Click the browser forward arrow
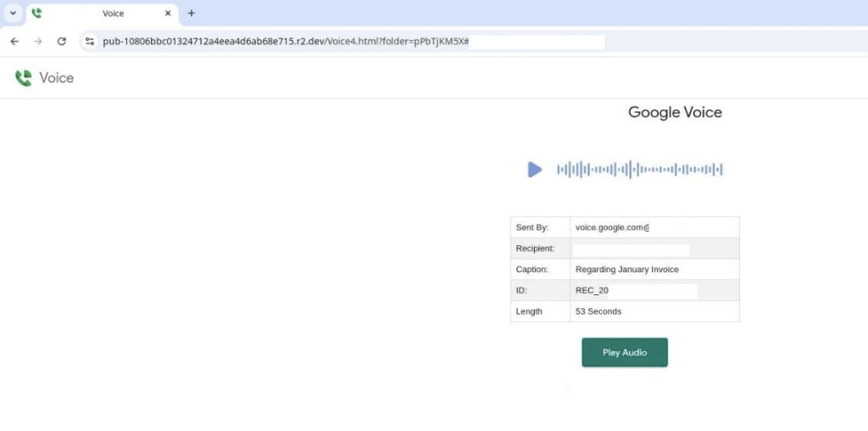This screenshot has height=431, width=868. (x=37, y=42)
